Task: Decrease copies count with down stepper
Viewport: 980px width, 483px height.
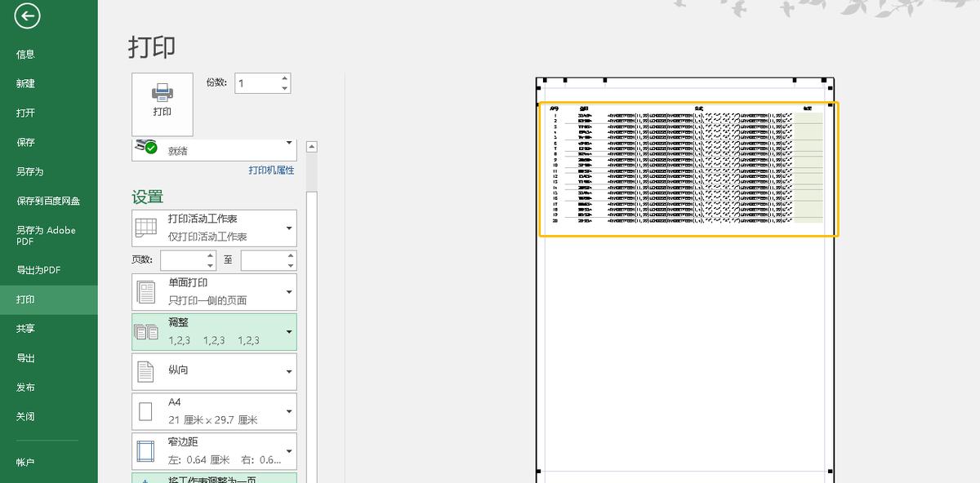Action: [x=284, y=88]
